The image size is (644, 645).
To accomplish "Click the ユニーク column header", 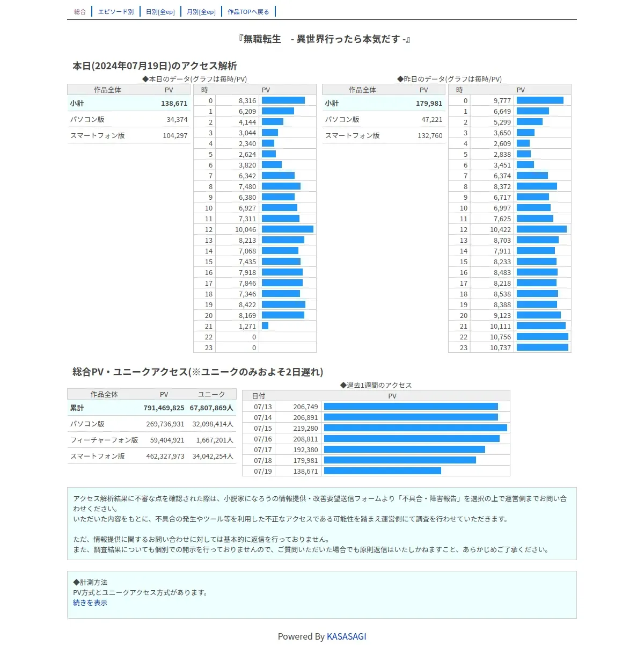I will (x=211, y=394).
